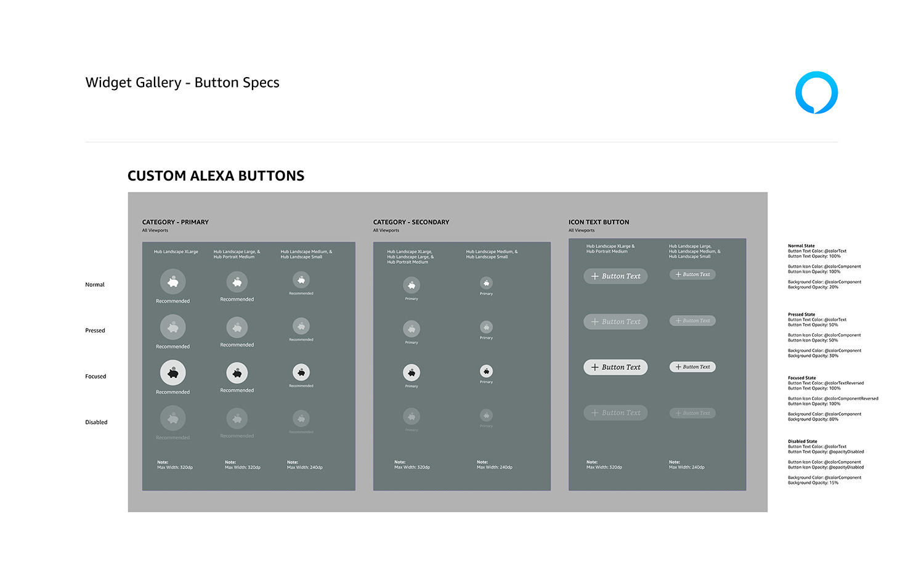The width and height of the screenshot is (924, 569).
Task: Click the 'CATEGORY - PRIMARY' heading
Action: [176, 222]
